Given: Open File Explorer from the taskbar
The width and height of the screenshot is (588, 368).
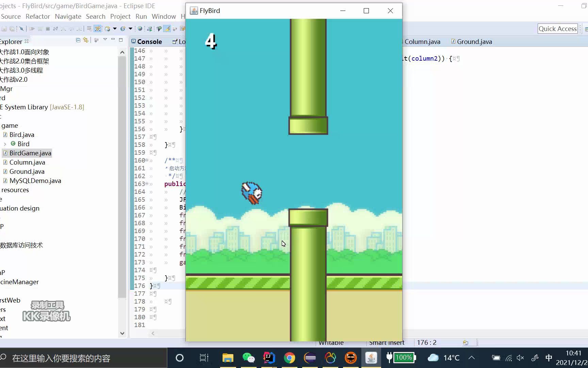Looking at the screenshot, I should coord(228,358).
